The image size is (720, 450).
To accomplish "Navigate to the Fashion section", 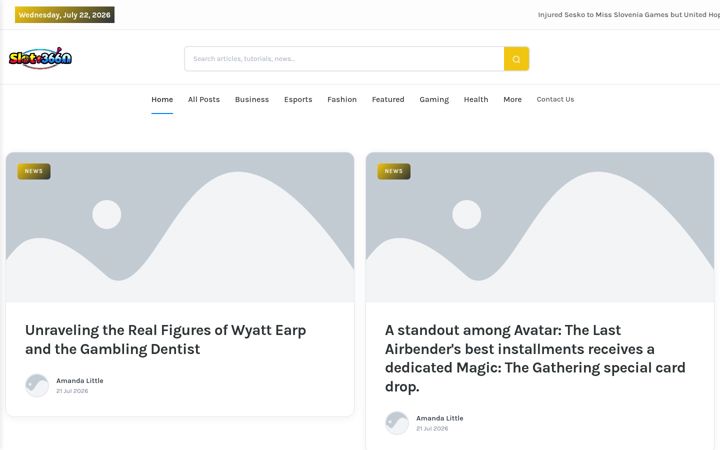I will tap(342, 99).
